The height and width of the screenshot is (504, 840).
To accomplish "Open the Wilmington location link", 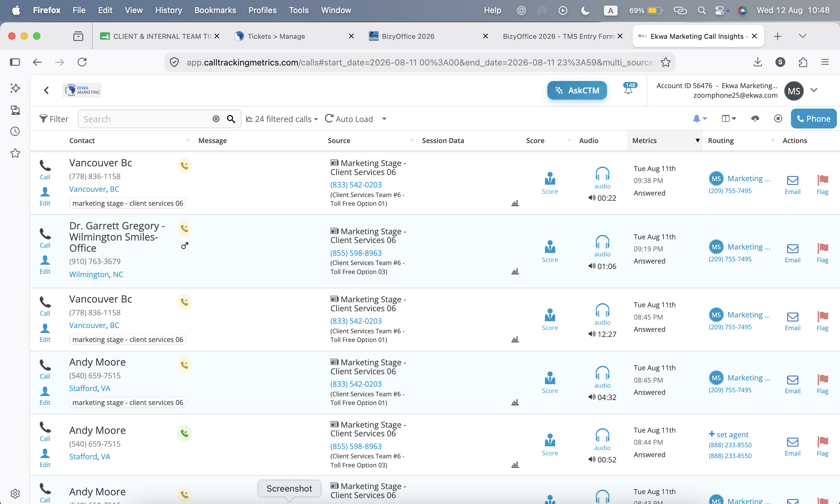I will click(89, 274).
